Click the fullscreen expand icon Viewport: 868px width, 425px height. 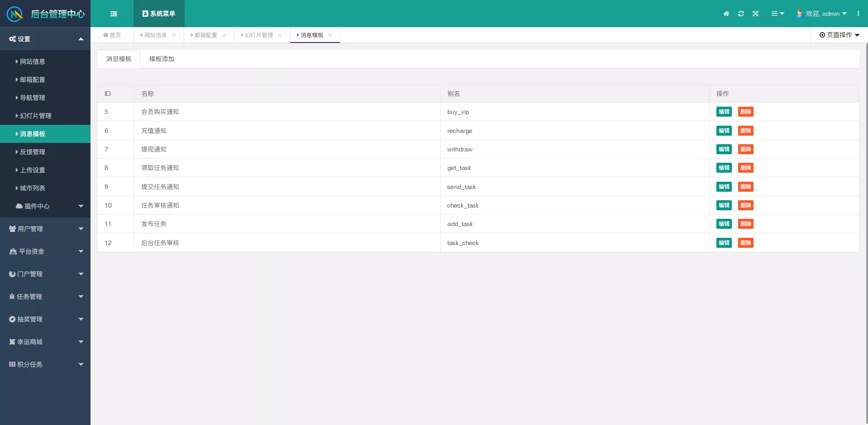pyautogui.click(x=755, y=14)
